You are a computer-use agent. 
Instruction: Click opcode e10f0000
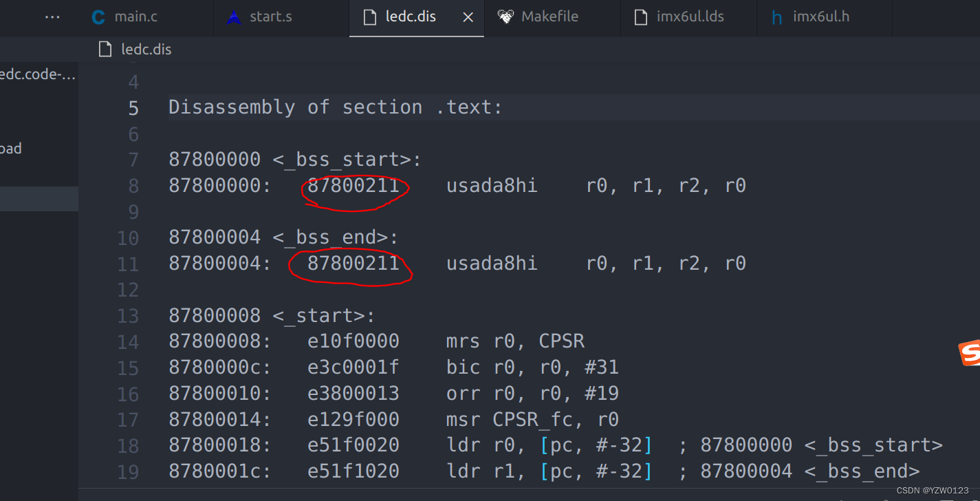click(x=353, y=341)
